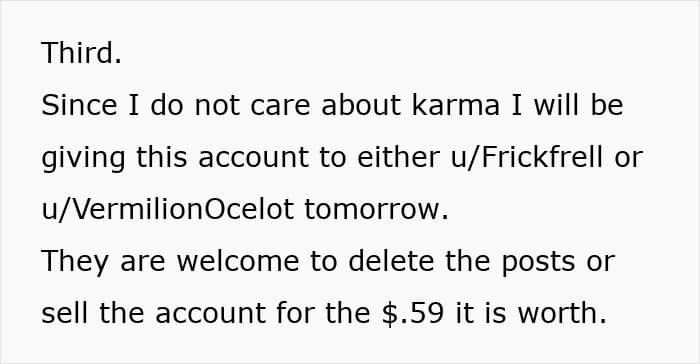Click the word "sell" on the last line
700x364 pixels.
pyautogui.click(x=64, y=313)
